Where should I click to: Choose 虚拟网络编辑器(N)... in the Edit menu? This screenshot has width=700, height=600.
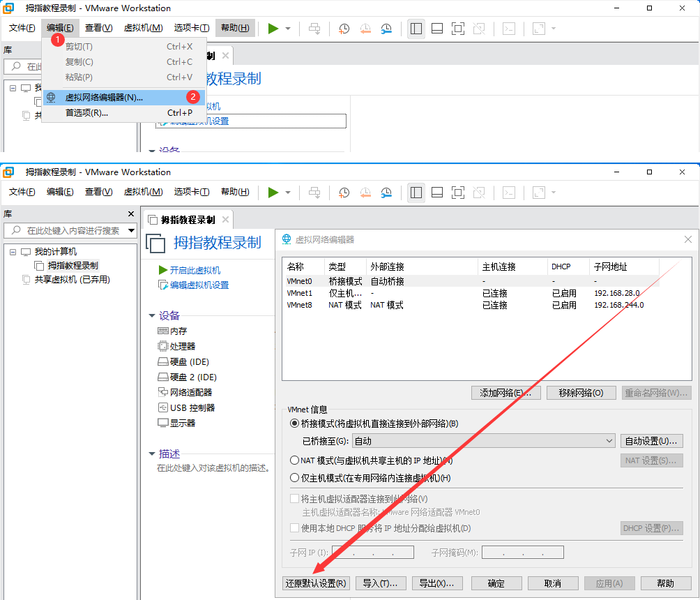click(x=104, y=98)
